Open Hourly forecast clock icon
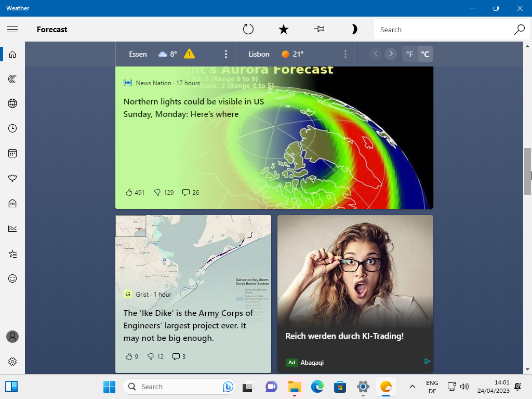532x399 pixels. (12, 128)
